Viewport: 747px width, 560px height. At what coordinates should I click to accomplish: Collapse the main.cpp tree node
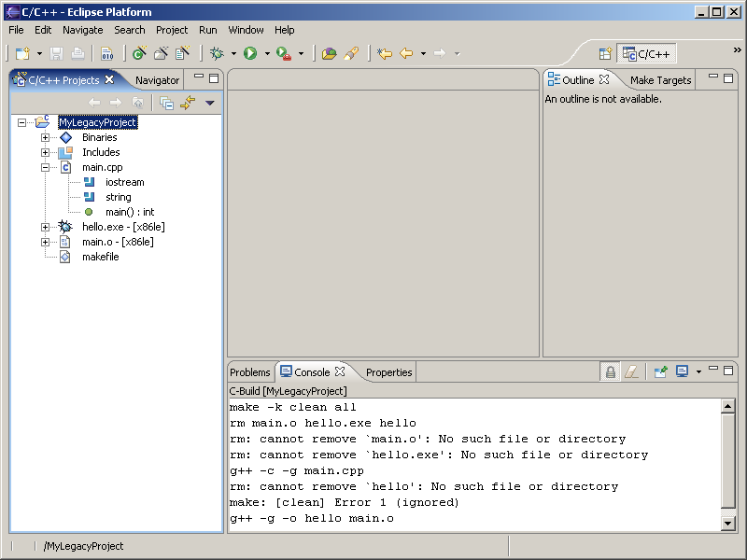[45, 167]
